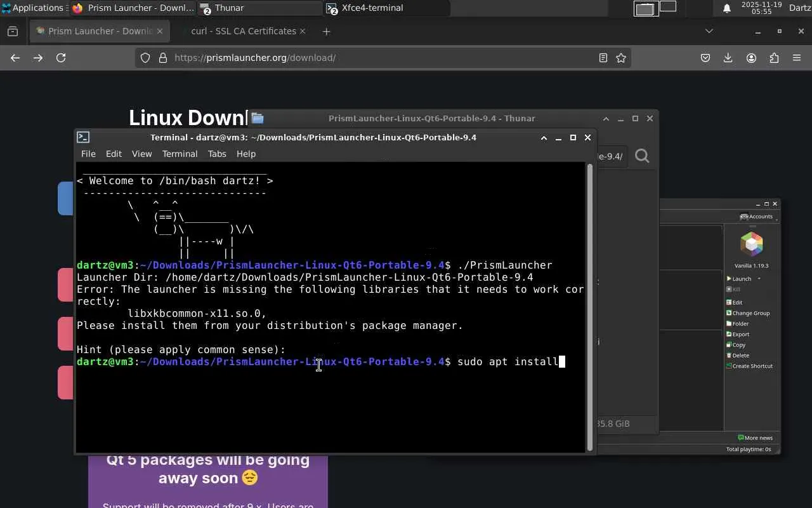Export the Vanilla instance
812x508 pixels.
tap(738, 334)
